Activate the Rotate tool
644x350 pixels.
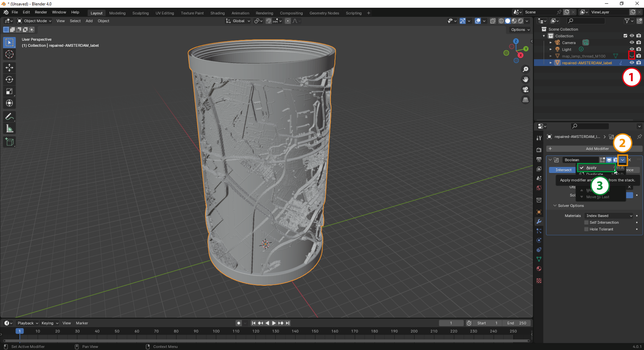[9, 79]
